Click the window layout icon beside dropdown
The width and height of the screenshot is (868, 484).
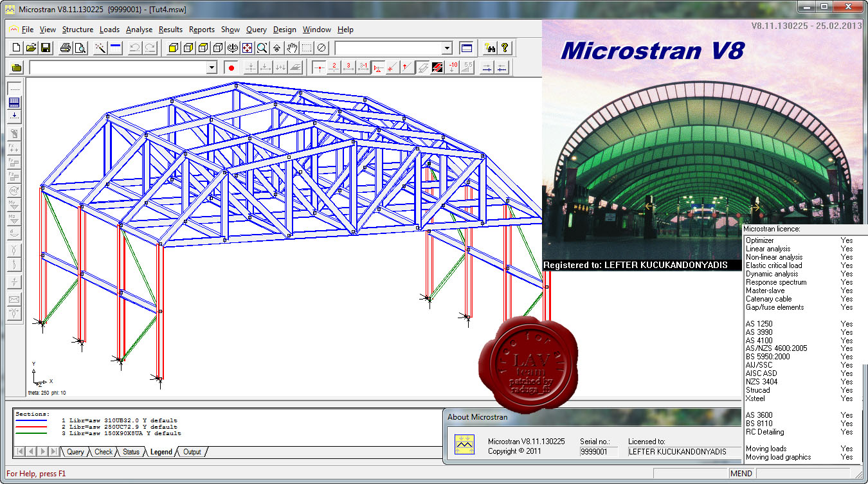(466, 48)
